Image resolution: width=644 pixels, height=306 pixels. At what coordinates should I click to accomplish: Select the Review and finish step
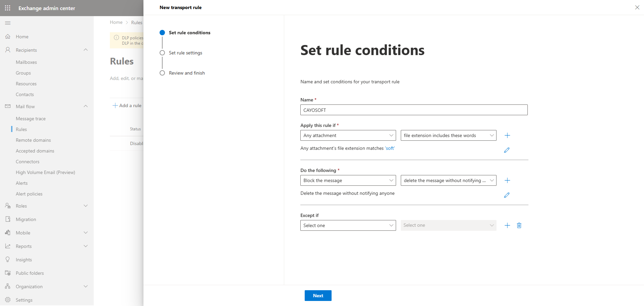pyautogui.click(x=186, y=73)
